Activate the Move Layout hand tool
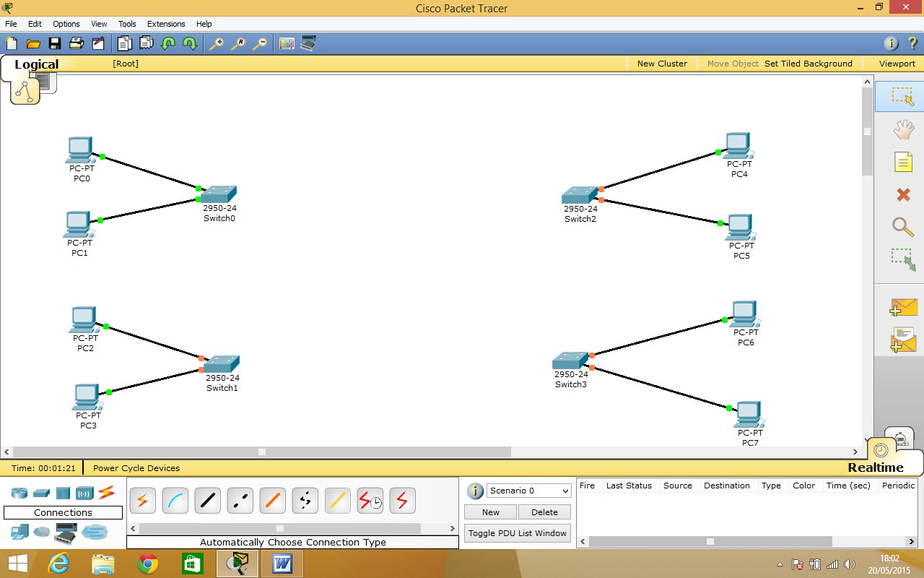Screen dimensions: 924x578 [x=903, y=130]
